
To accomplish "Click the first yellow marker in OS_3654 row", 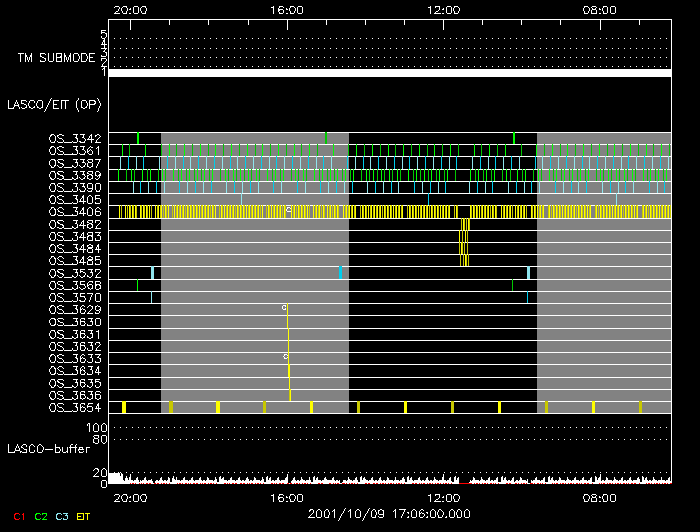I will (x=123, y=407).
